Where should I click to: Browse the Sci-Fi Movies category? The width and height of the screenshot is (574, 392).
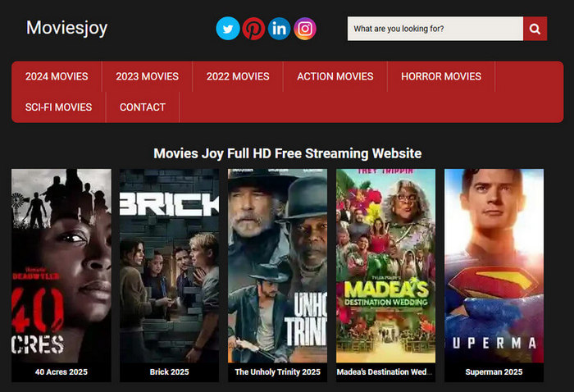pyautogui.click(x=58, y=107)
